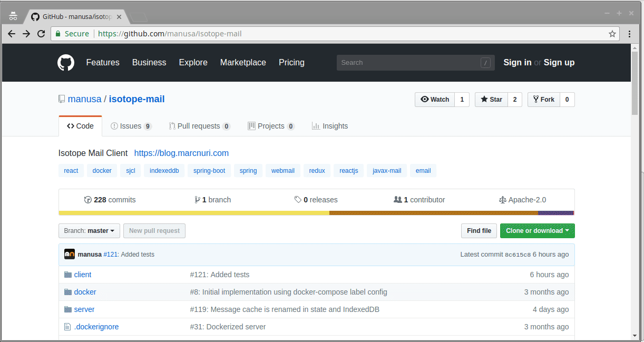
Task: Open the stargazers count 2
Action: (515, 100)
